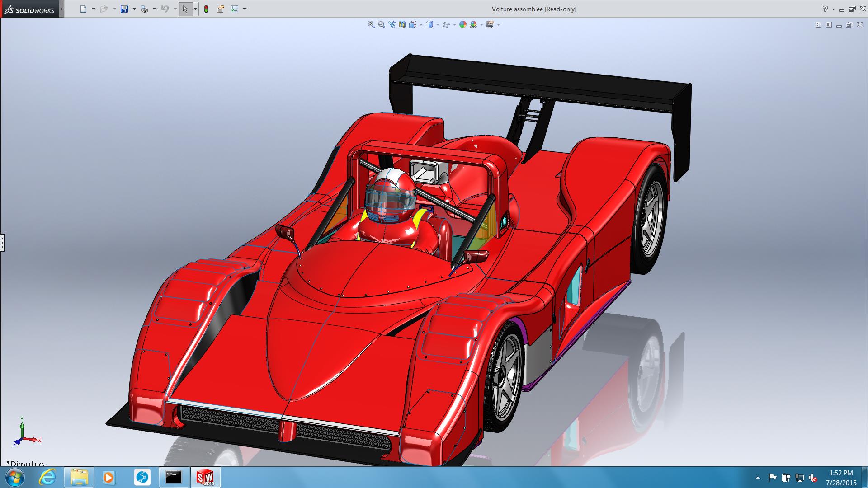Screen dimensions: 868x488
Task: Click the Print button in toolbar
Action: (x=144, y=9)
